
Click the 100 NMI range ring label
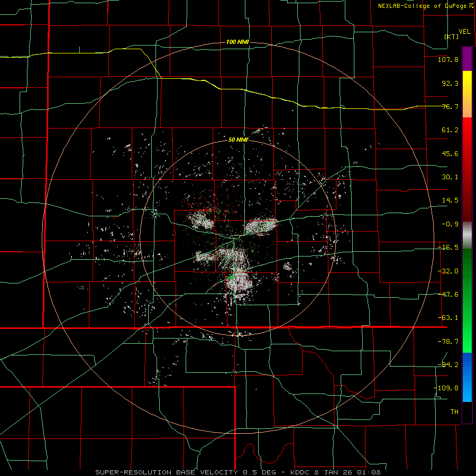(x=237, y=42)
